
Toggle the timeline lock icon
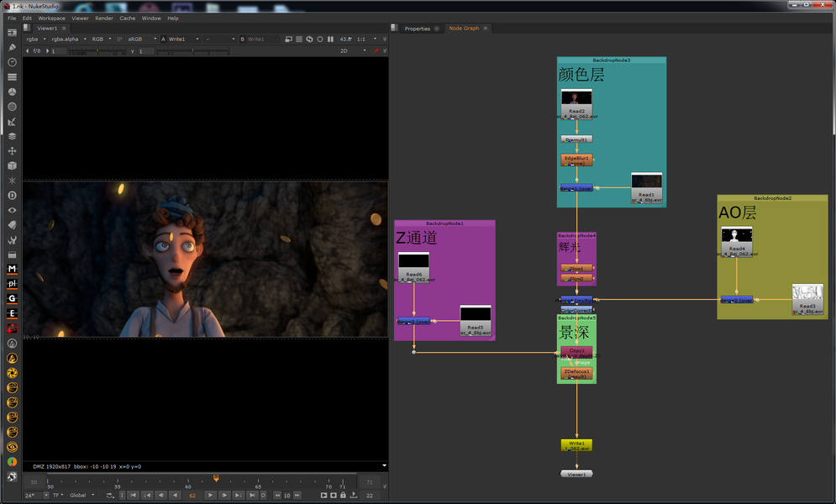(343, 496)
